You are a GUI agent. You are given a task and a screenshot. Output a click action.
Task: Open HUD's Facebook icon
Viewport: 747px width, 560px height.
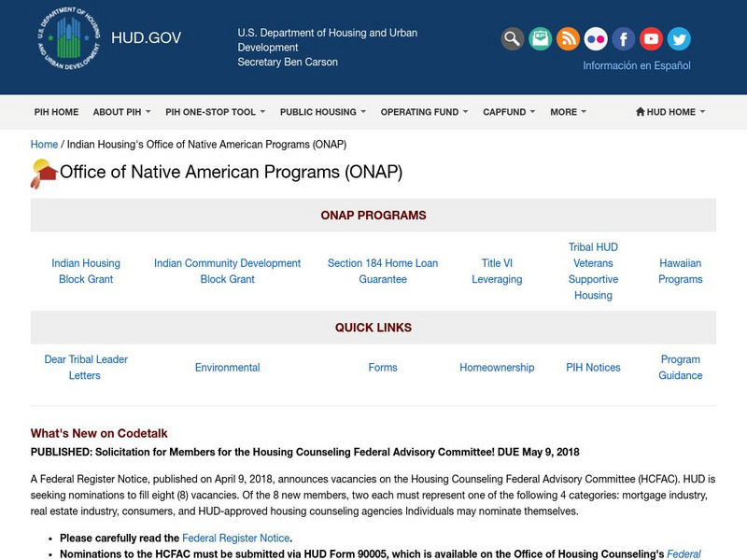coord(622,38)
